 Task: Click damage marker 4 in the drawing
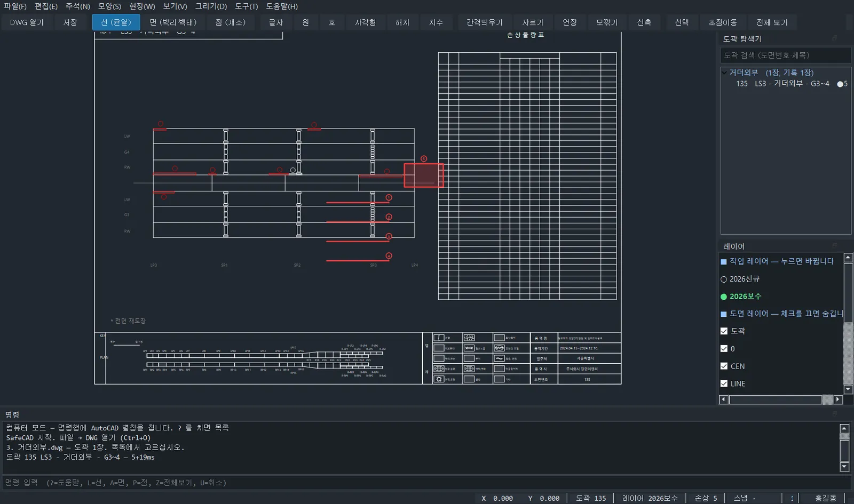pos(389,256)
